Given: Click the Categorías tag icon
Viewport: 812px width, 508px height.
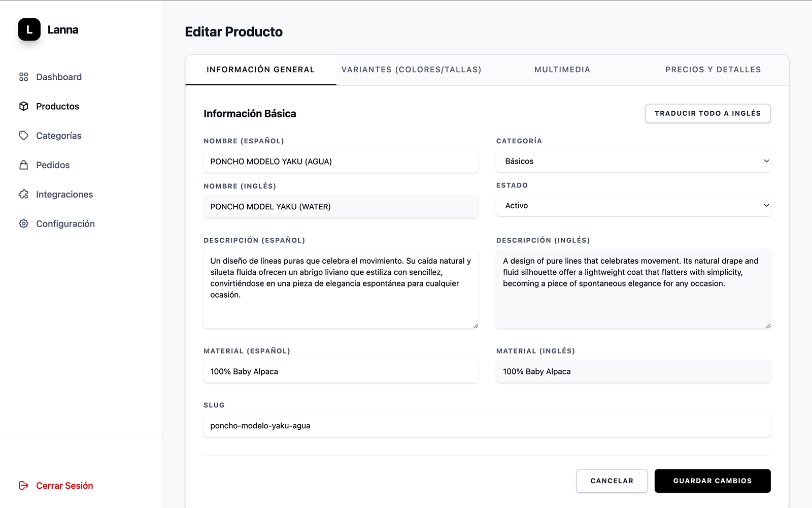Looking at the screenshot, I should [23, 136].
